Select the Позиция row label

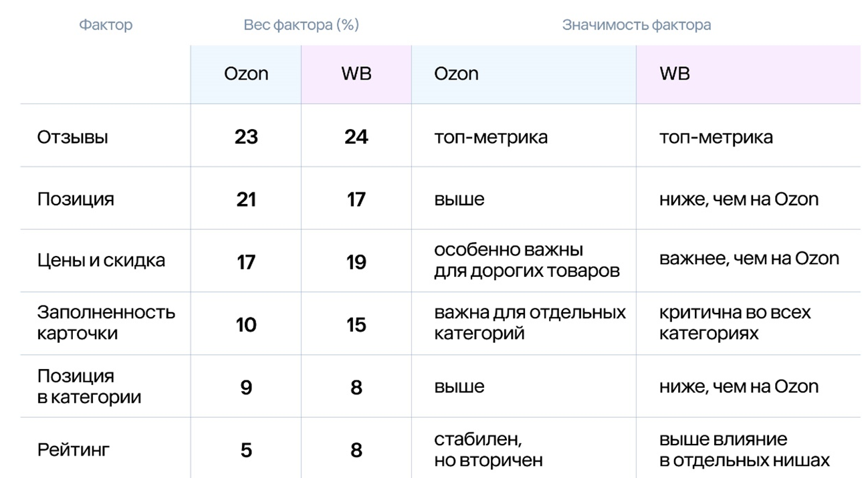76,199
